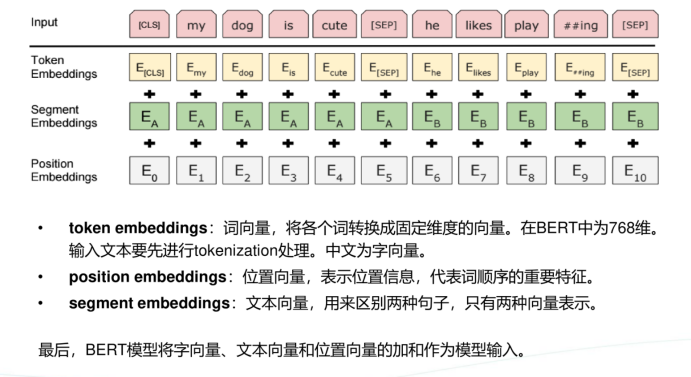
Task: Select the 'is' input token box
Action: [289, 24]
